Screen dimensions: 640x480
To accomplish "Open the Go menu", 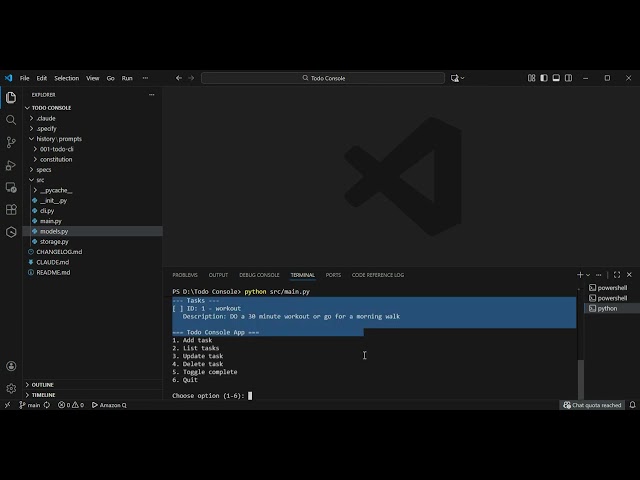I will coord(111,78).
